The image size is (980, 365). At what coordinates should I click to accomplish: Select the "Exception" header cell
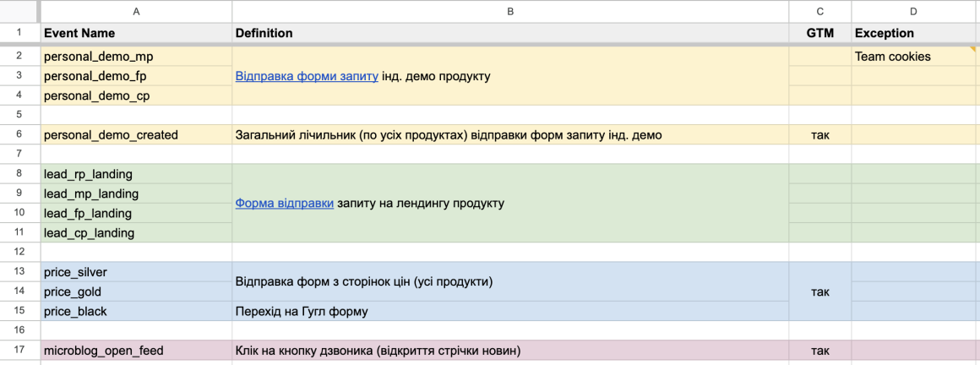(915, 34)
